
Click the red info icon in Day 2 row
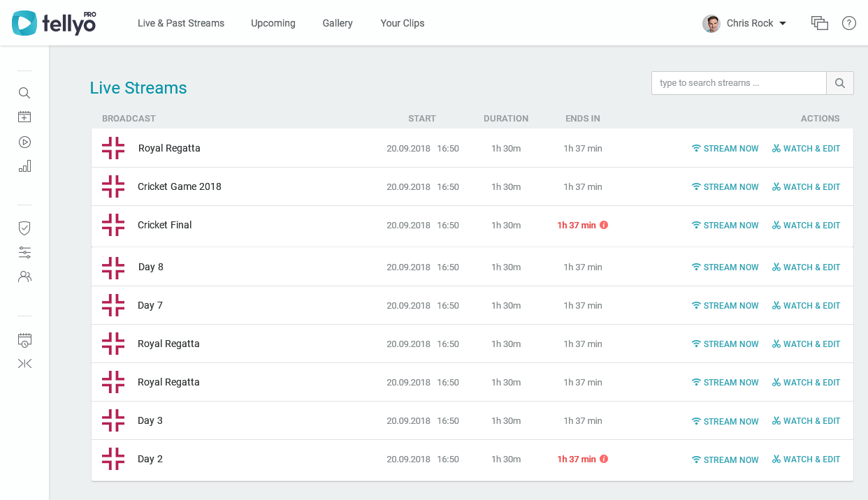tap(604, 459)
